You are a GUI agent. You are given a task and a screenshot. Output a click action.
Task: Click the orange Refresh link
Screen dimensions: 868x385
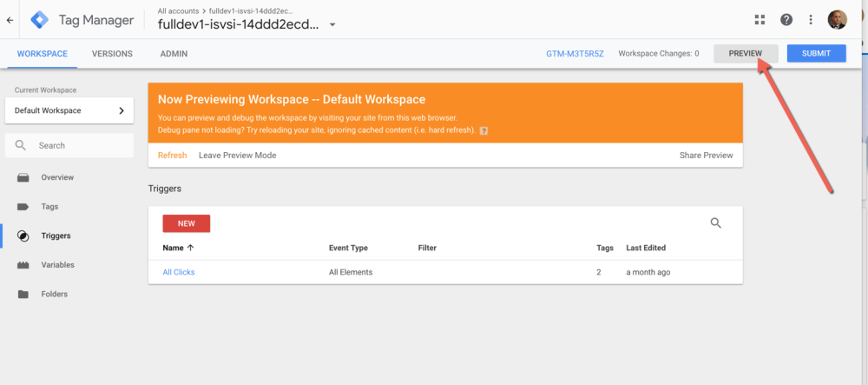point(172,155)
